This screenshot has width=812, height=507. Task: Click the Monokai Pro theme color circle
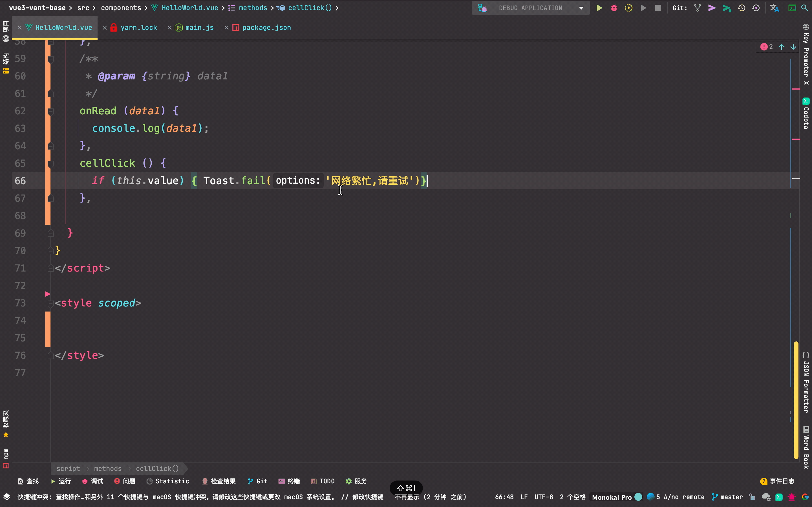638,497
